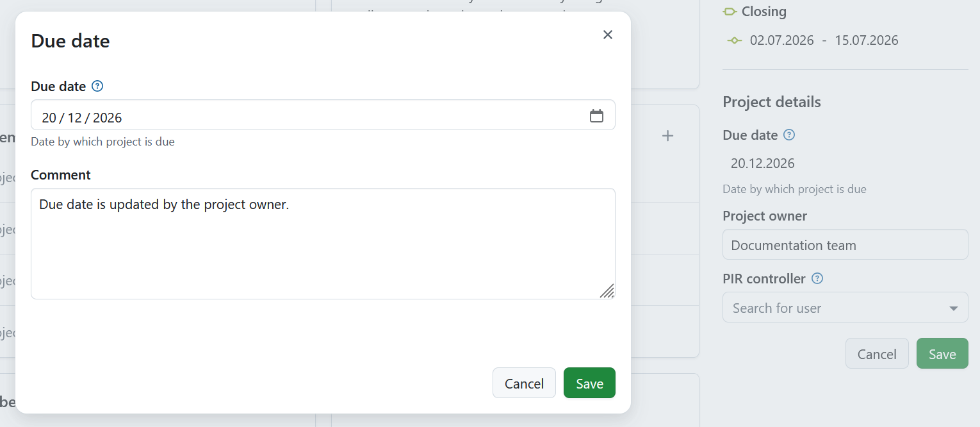Save the due date in the dialog
The height and width of the screenshot is (427, 980).
(x=589, y=383)
